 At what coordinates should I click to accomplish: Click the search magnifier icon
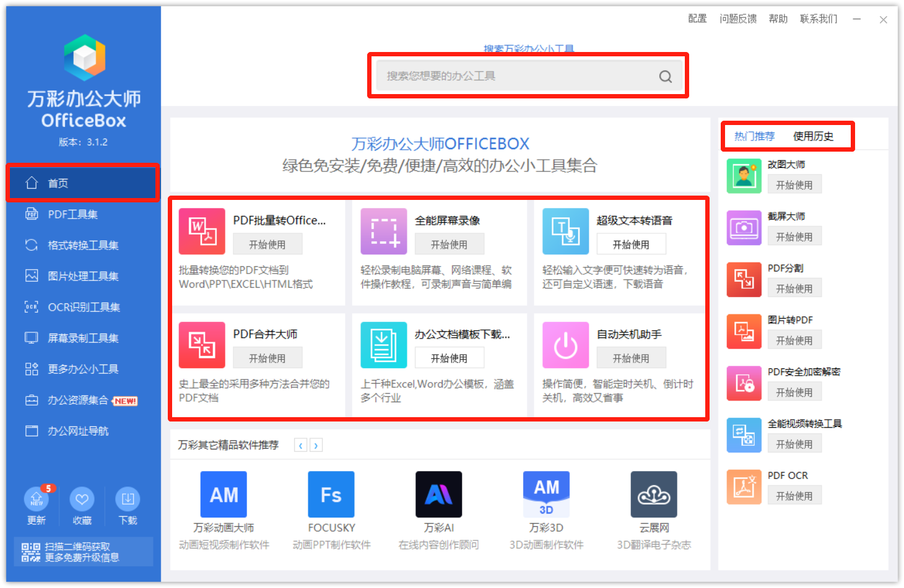pyautogui.click(x=666, y=76)
